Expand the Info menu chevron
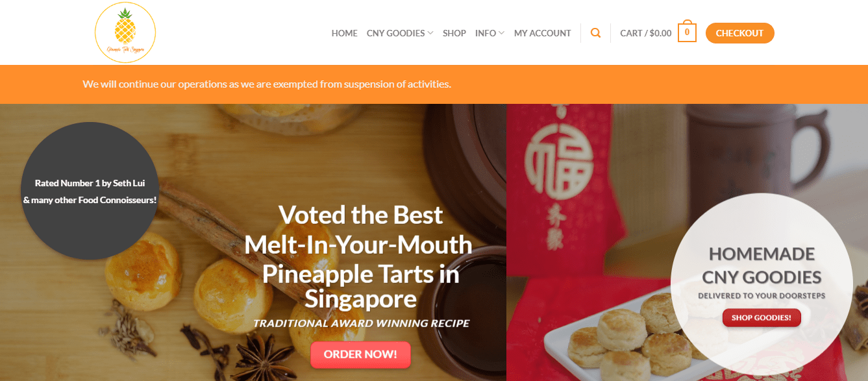 pos(501,33)
